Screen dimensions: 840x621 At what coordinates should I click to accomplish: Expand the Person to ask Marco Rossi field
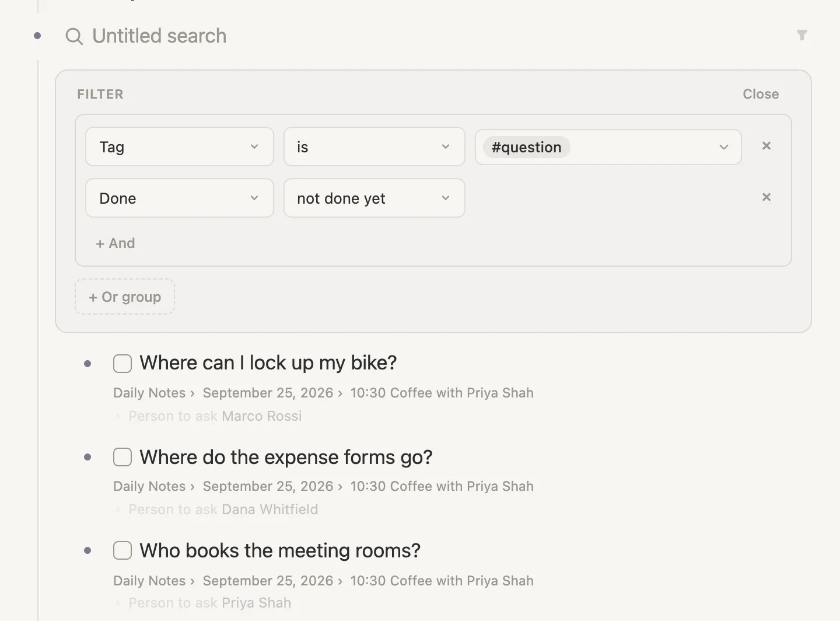point(118,416)
